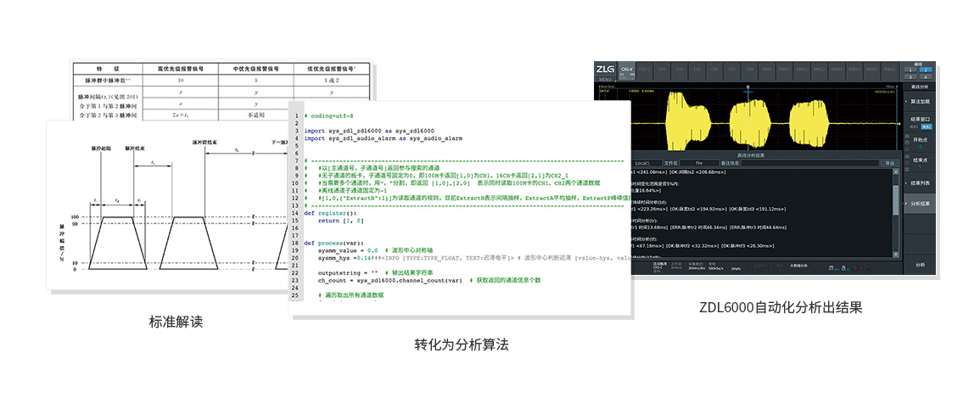This screenshot has height=398, width=980.
Task: Open the 结果窗口 side menu item
Action: [x=920, y=122]
